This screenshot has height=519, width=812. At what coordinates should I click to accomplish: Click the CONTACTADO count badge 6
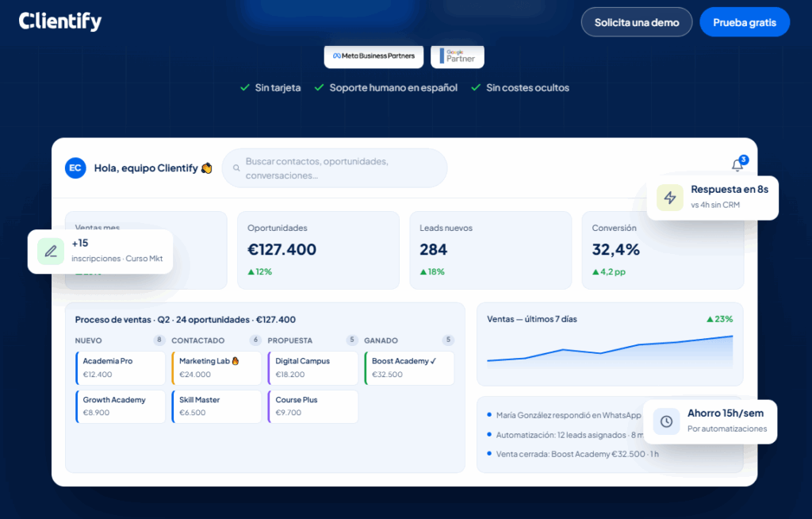[x=255, y=340]
